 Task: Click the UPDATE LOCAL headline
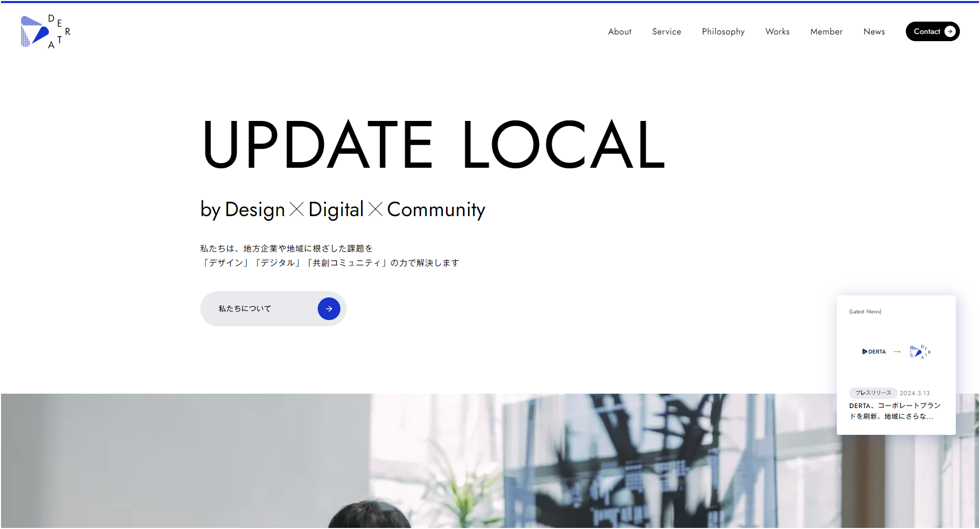coord(433,144)
